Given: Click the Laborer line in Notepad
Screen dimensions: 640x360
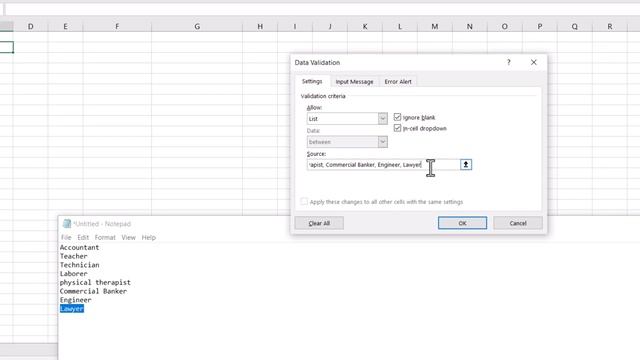Looking at the screenshot, I should tap(73, 274).
